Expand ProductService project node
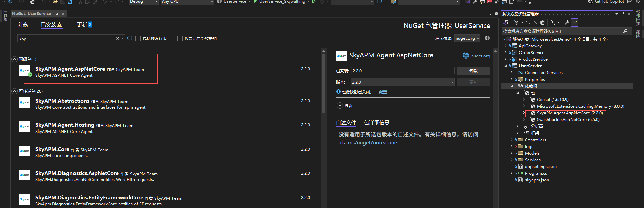This screenshot has height=208, width=644. (505, 59)
